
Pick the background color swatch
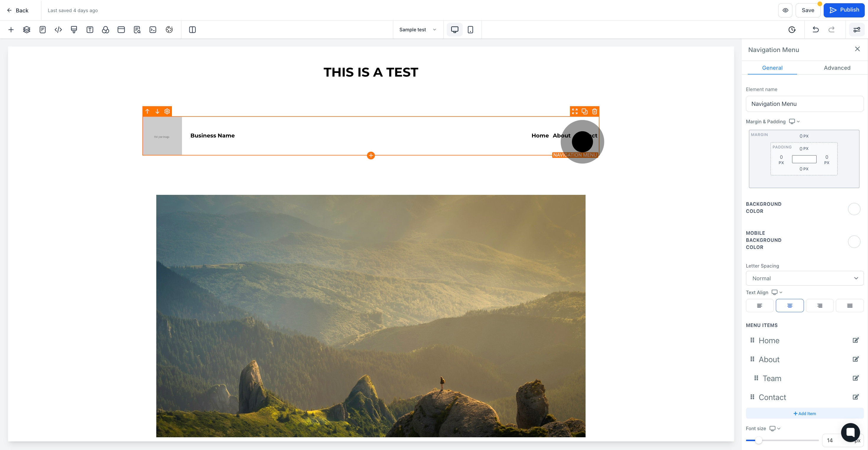coord(854,209)
